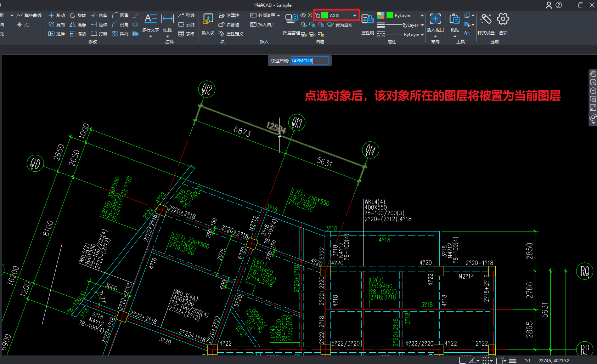
Task: Open the AXIS layer dropdown
Action: pyautogui.click(x=354, y=16)
